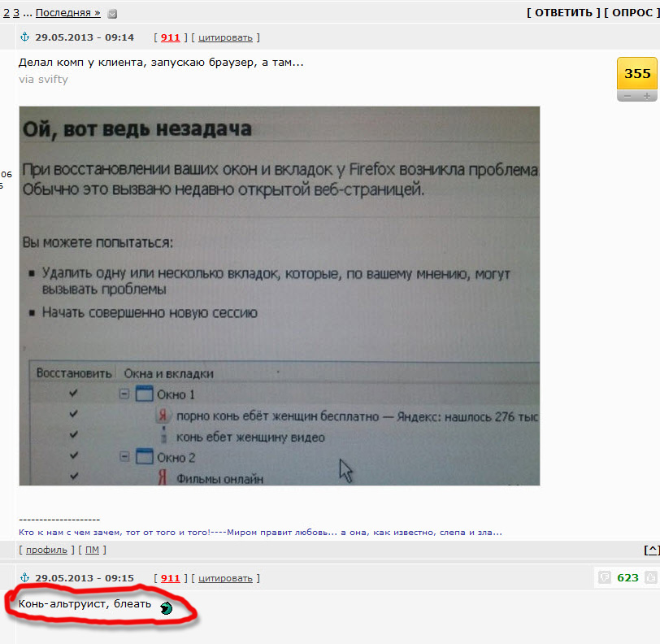The height and width of the screenshot is (644, 660).
Task: Open the author's профиль link
Action: click(x=46, y=550)
